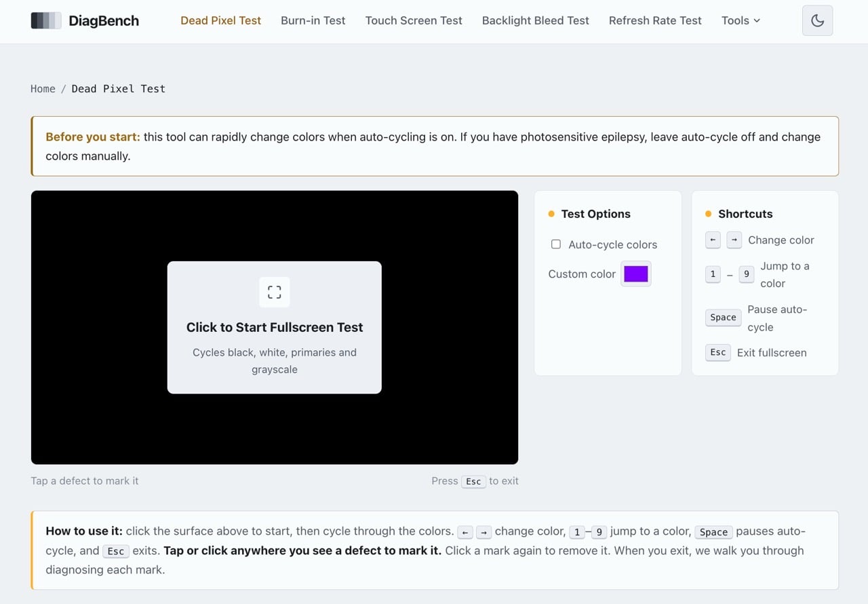
Task: Open the purple Custom color swatch
Action: [x=636, y=274]
